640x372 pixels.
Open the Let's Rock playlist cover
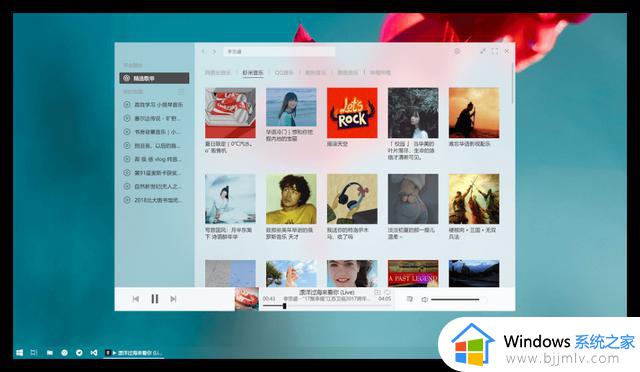pos(352,113)
